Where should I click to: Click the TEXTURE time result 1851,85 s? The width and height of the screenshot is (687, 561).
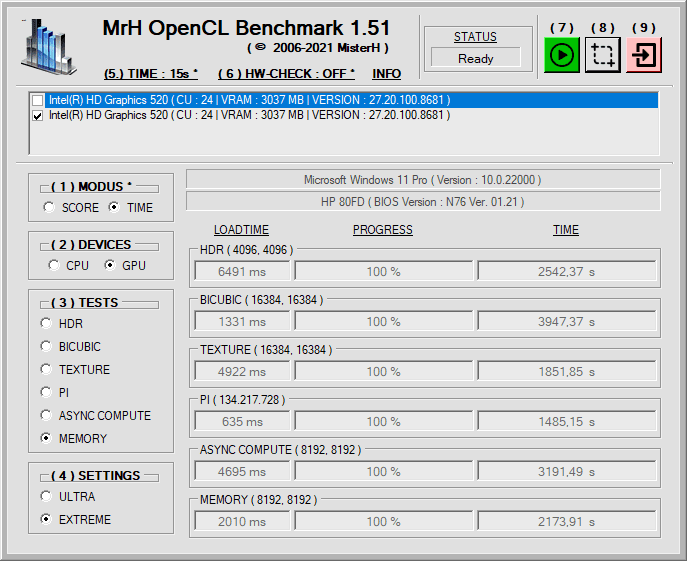(x=567, y=371)
